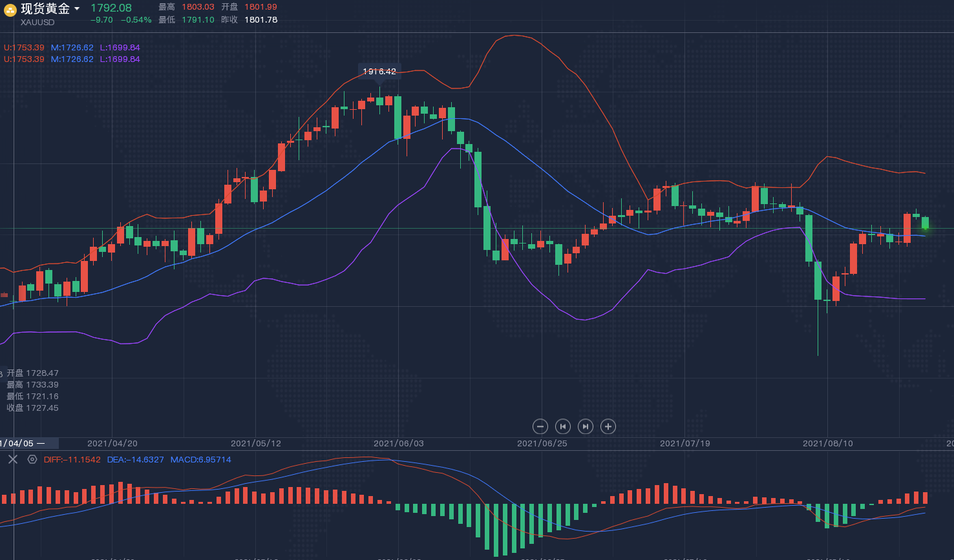Close the MACD indicator panel
954x560 pixels.
[x=13, y=459]
